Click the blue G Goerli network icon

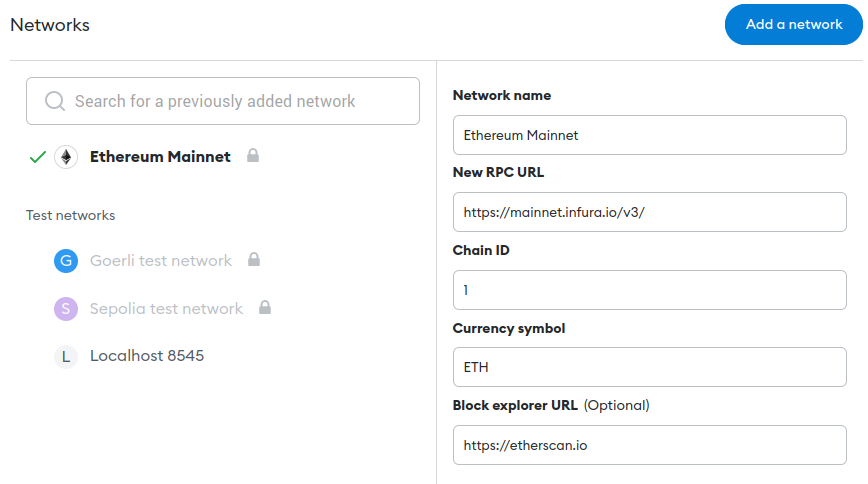coord(66,261)
